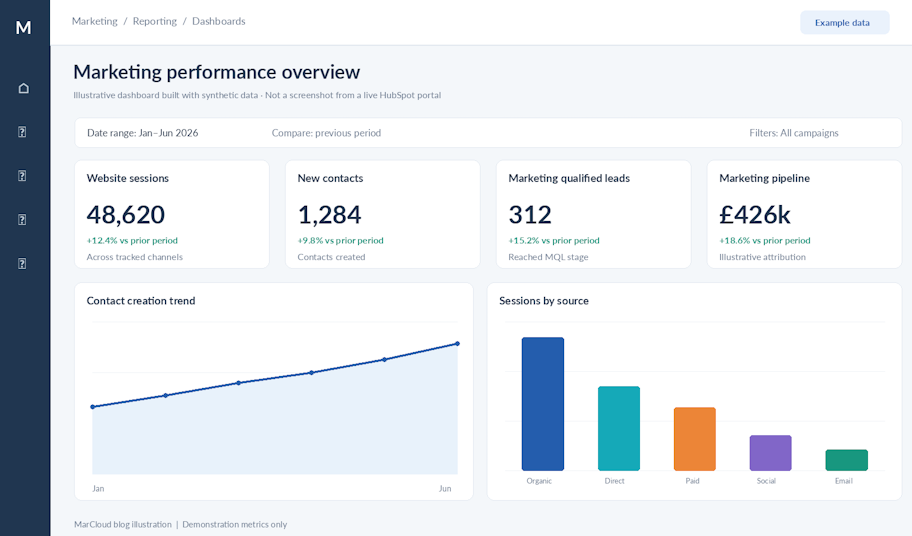The width and height of the screenshot is (912, 536).
Task: Click the +12.4% vs prior period text
Action: pyautogui.click(x=132, y=240)
